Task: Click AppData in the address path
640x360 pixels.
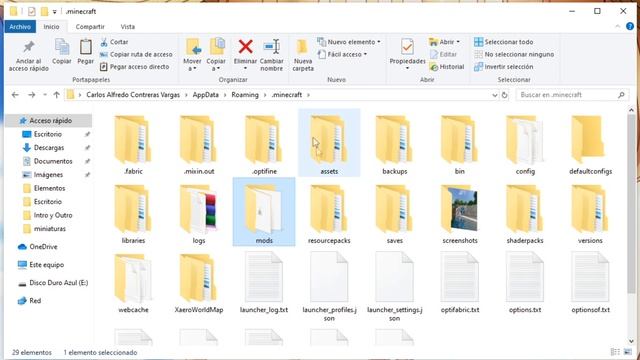Action: 205,95
